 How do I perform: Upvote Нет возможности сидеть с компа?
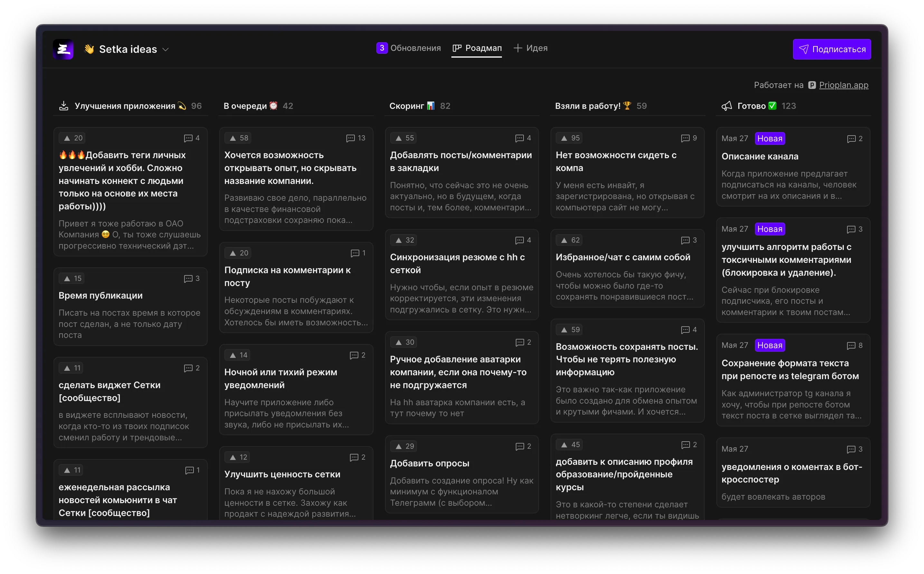coord(569,138)
